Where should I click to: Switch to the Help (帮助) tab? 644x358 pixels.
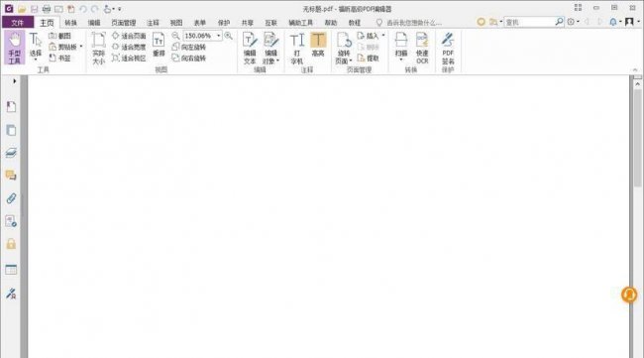[x=331, y=23]
